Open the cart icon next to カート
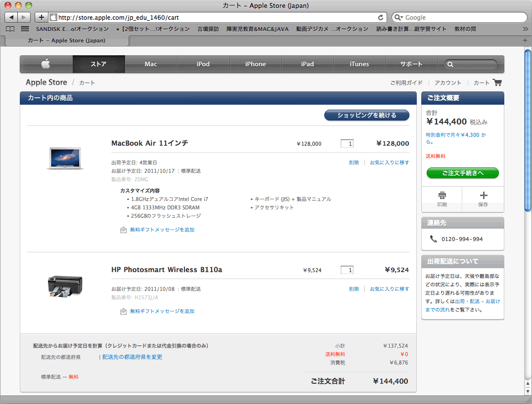 pos(497,82)
